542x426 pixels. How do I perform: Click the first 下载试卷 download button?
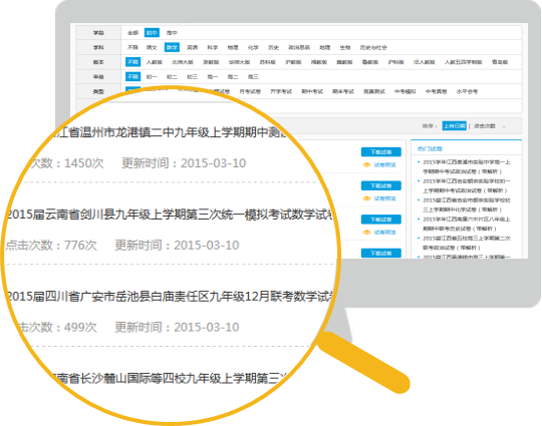[381, 152]
